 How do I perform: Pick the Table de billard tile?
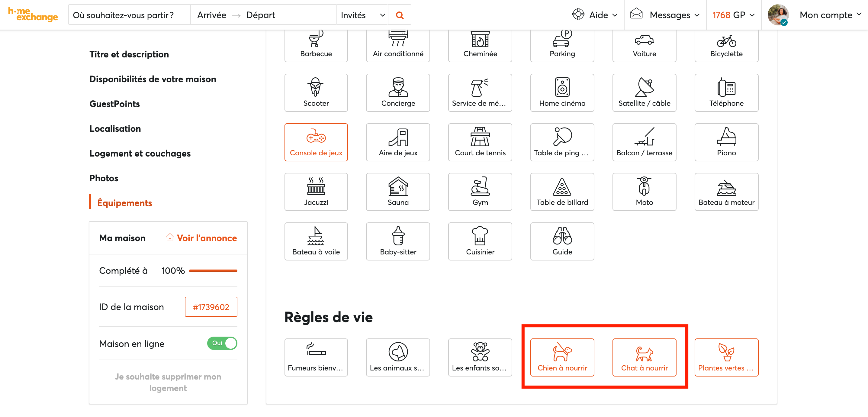[x=562, y=192]
